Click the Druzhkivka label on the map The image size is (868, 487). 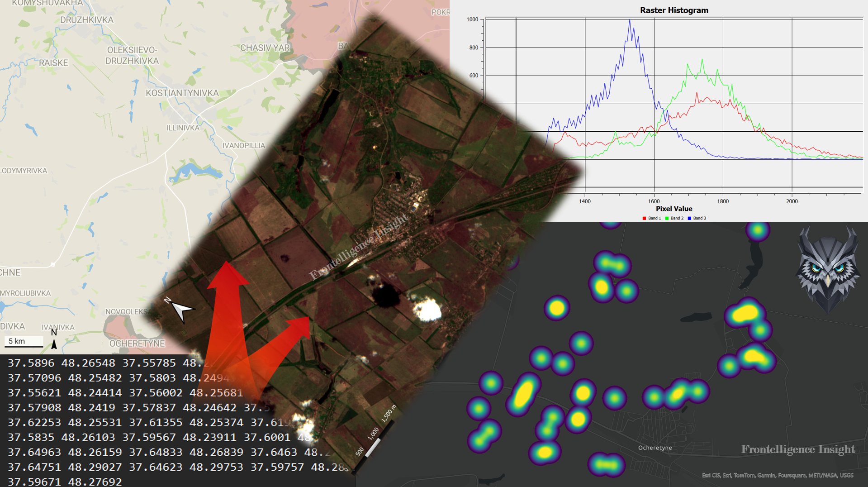coord(87,20)
